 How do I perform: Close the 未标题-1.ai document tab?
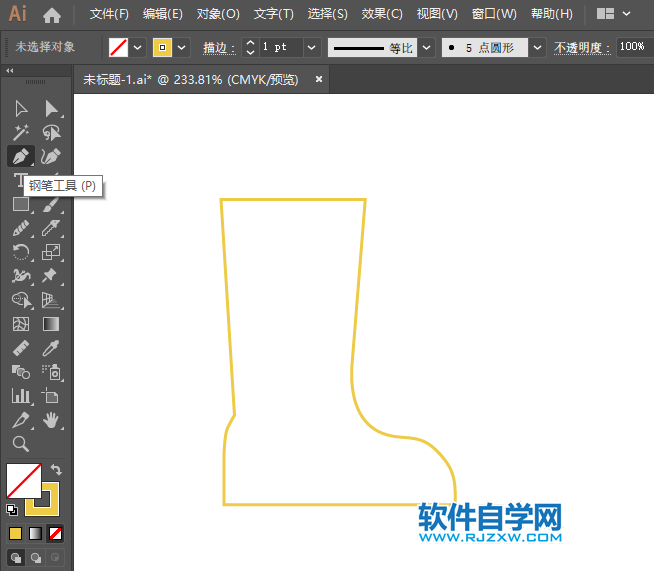click(x=318, y=79)
